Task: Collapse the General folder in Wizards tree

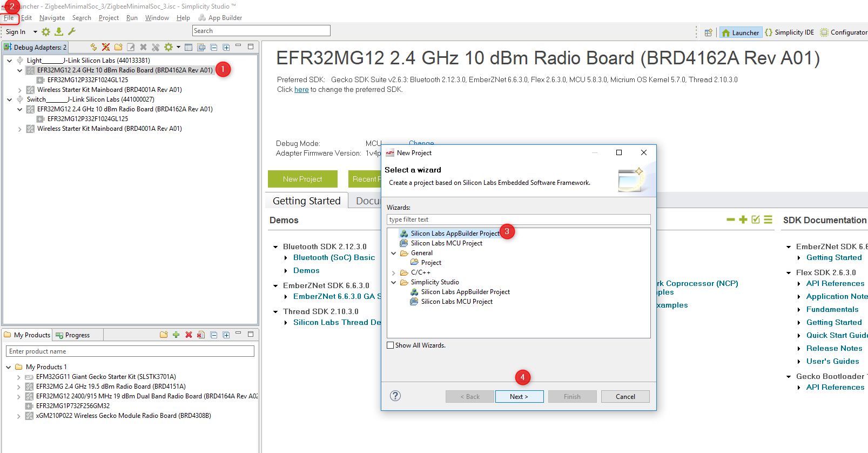Action: coord(394,253)
